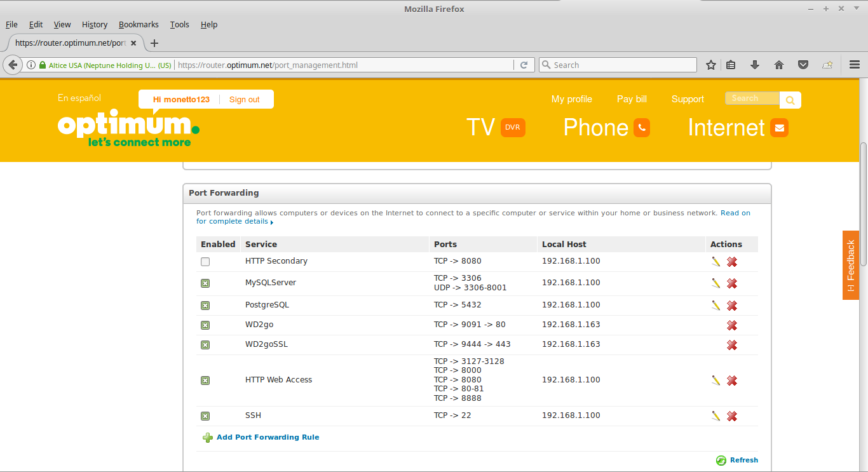Screen dimensions: 868x472
Task: Edit the MySQLServer rule pencil icon
Action: click(716, 283)
